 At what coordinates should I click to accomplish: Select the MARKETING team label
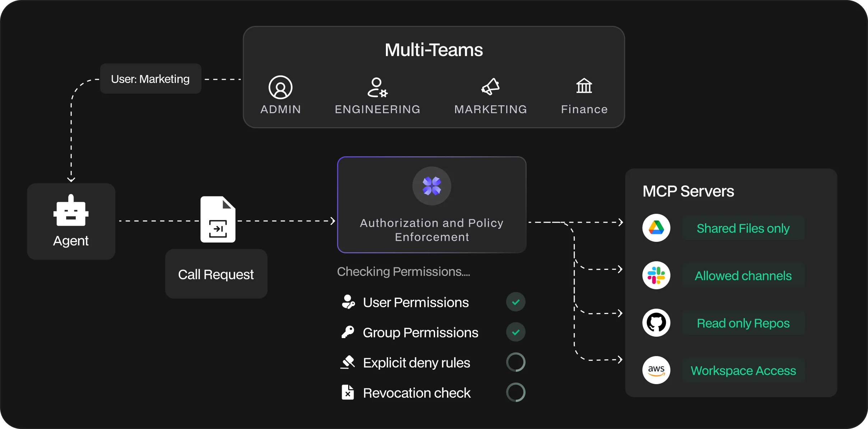click(491, 109)
